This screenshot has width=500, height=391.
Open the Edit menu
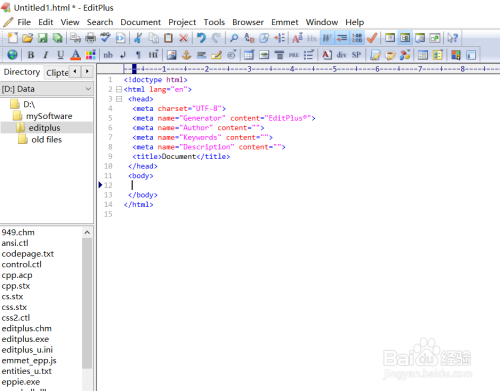46,22
